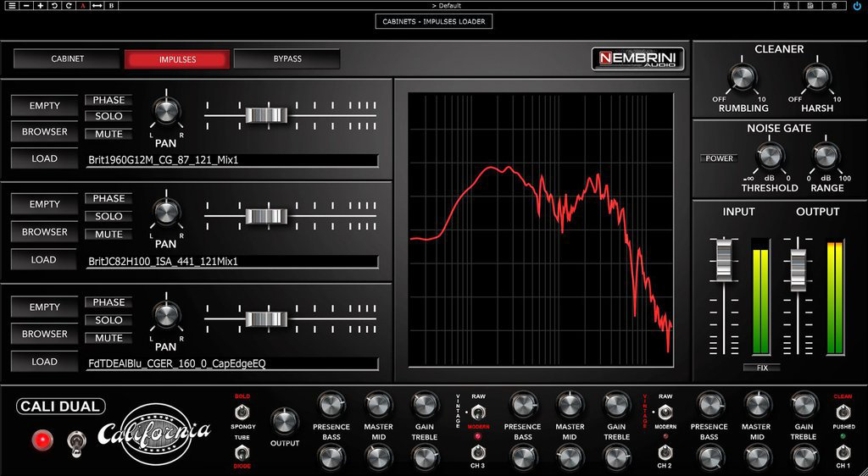Open the hamburger menu in top toolbar

pos(12,6)
